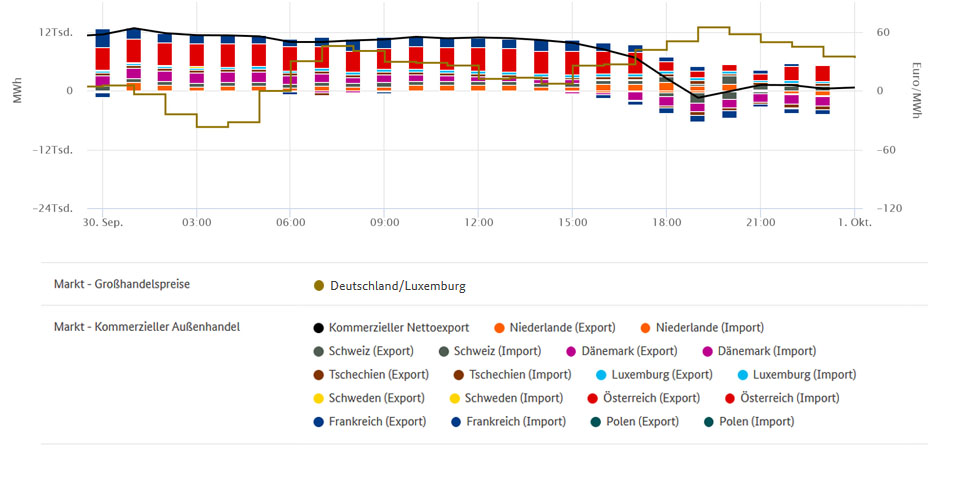Toggle Kommerzieller Nettoexport legend entry
The image size is (960, 500).
coord(391,327)
